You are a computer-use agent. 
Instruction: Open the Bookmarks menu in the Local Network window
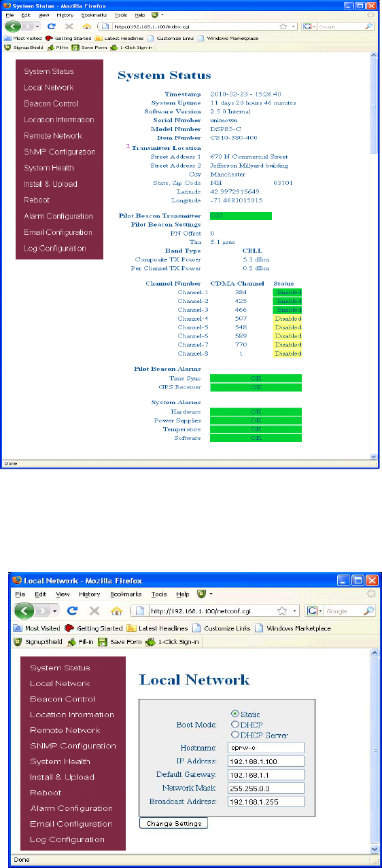coord(126,594)
